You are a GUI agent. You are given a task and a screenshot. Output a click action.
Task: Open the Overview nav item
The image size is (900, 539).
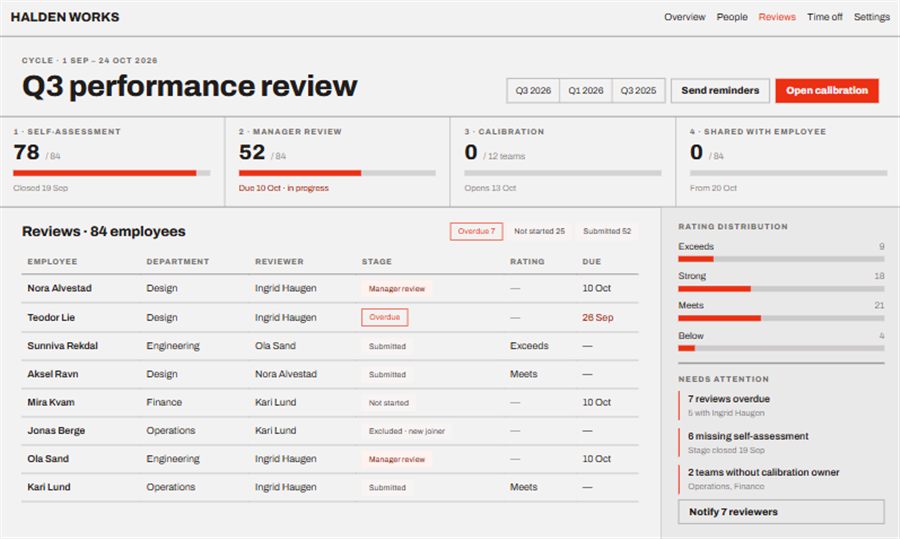(684, 17)
